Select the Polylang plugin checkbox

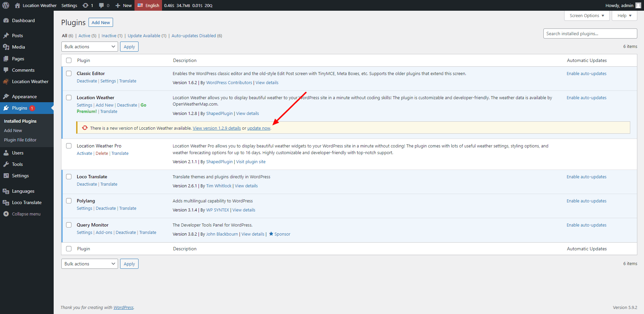point(69,201)
